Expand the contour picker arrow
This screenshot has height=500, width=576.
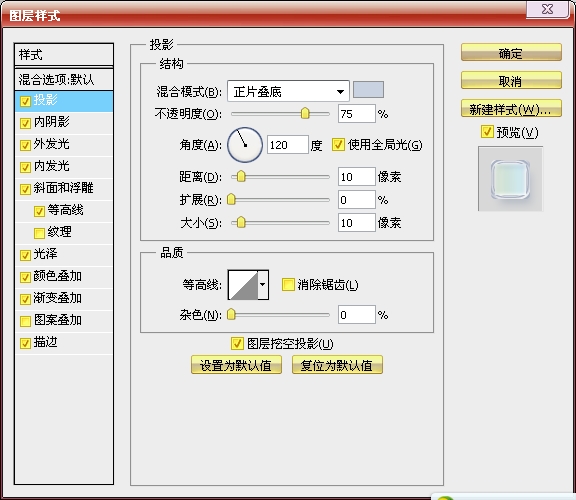click(x=263, y=285)
